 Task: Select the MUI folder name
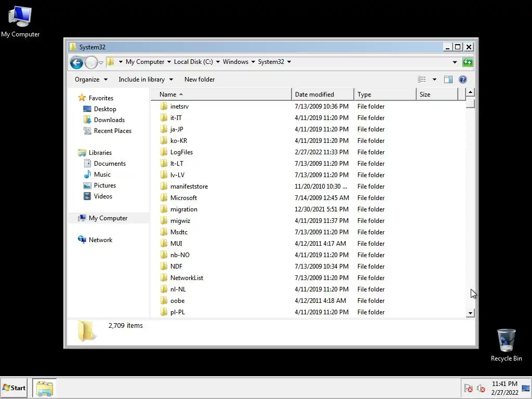[176, 244]
